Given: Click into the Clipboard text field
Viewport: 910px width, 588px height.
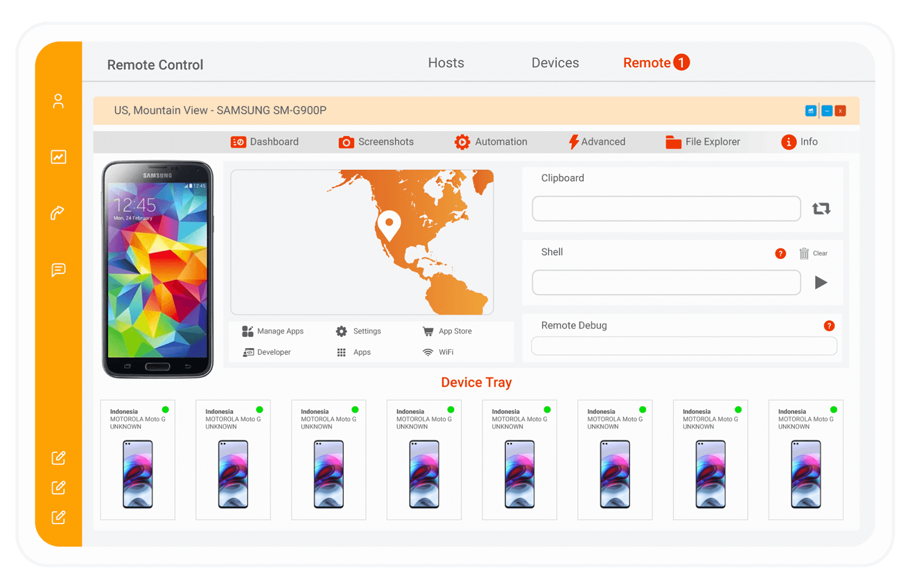Looking at the screenshot, I should pos(666,209).
